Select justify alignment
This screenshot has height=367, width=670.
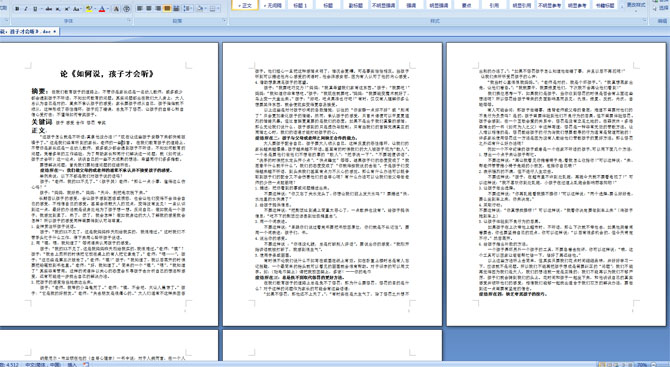(167, 9)
